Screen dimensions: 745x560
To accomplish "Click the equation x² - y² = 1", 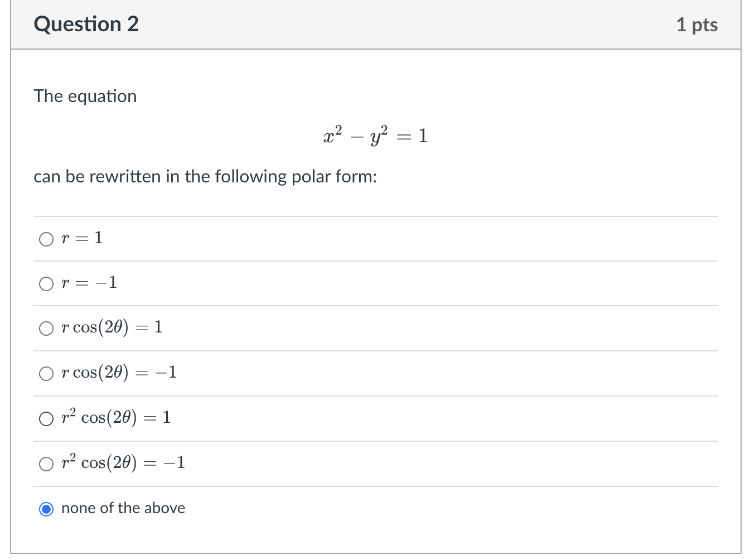I will coord(375,136).
